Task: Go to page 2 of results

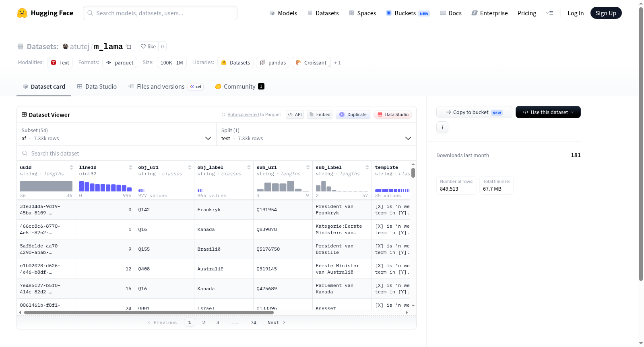Action: point(204,322)
